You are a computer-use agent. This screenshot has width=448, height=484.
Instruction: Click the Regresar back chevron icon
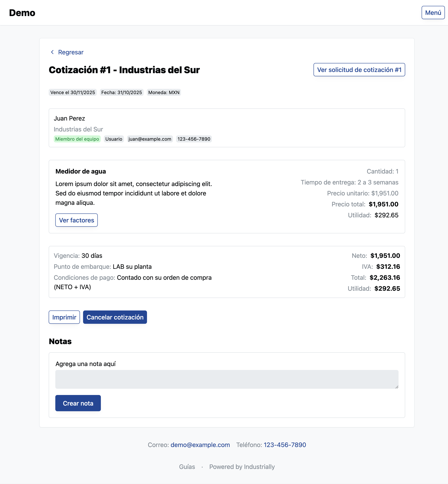pyautogui.click(x=52, y=52)
